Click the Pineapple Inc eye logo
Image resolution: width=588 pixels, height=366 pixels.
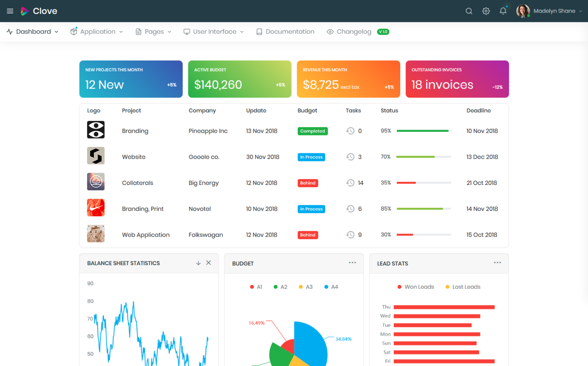[x=96, y=130]
